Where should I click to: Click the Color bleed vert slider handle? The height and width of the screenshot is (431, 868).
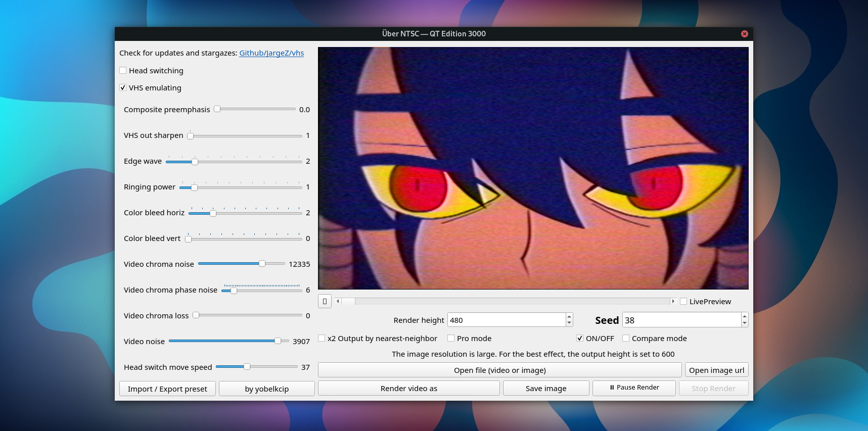[188, 239]
